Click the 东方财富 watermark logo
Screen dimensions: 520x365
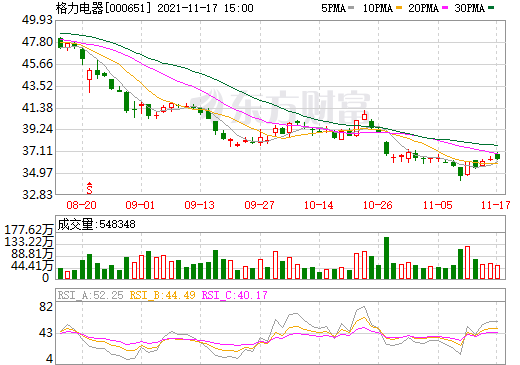coord(280,107)
